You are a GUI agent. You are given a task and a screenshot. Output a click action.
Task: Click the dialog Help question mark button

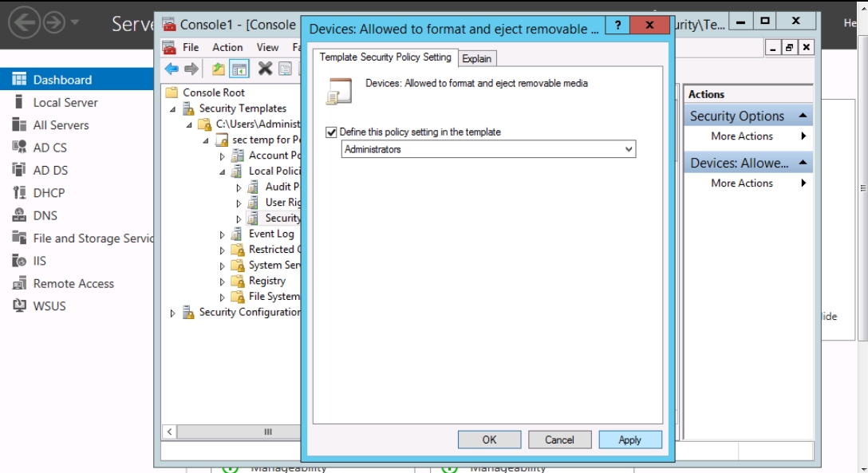(617, 26)
